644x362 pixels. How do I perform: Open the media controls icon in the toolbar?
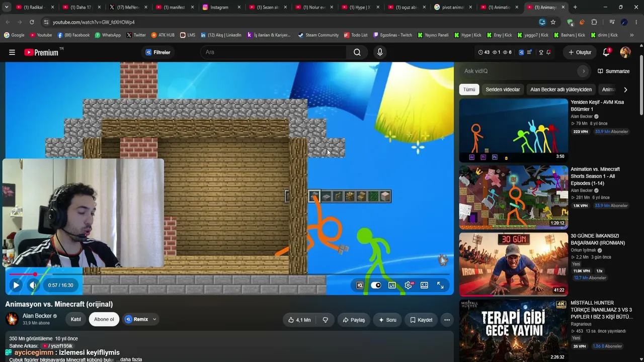[612, 22]
